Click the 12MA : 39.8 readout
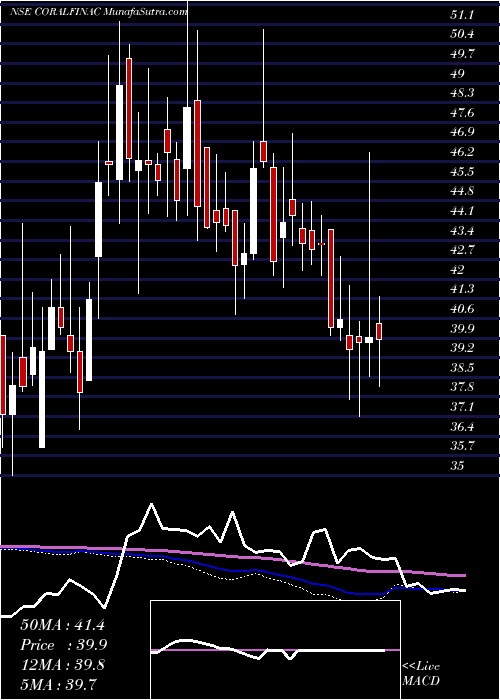 pyautogui.click(x=62, y=664)
